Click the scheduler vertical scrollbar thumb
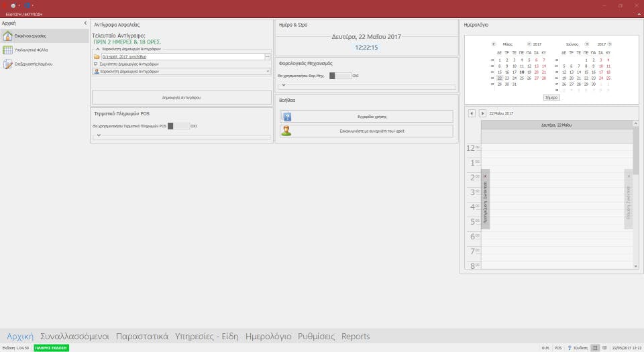 635,151
